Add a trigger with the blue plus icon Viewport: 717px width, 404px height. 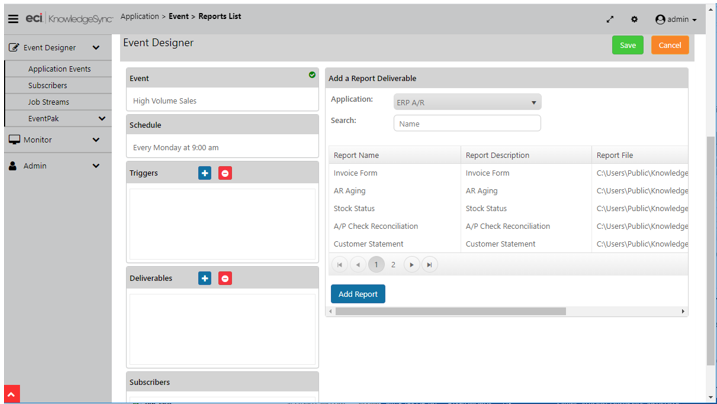pyautogui.click(x=205, y=173)
